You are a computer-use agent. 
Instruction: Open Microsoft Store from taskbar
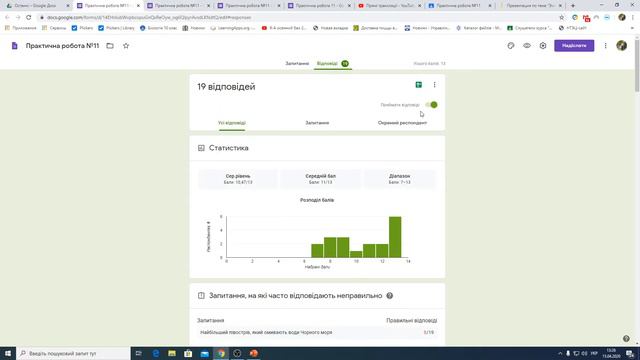(x=188, y=353)
